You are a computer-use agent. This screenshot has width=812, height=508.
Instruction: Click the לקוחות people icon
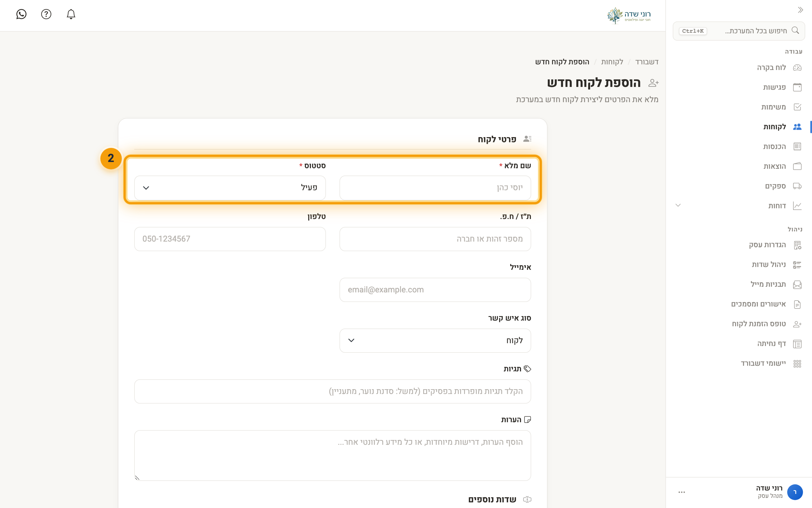tap(797, 127)
